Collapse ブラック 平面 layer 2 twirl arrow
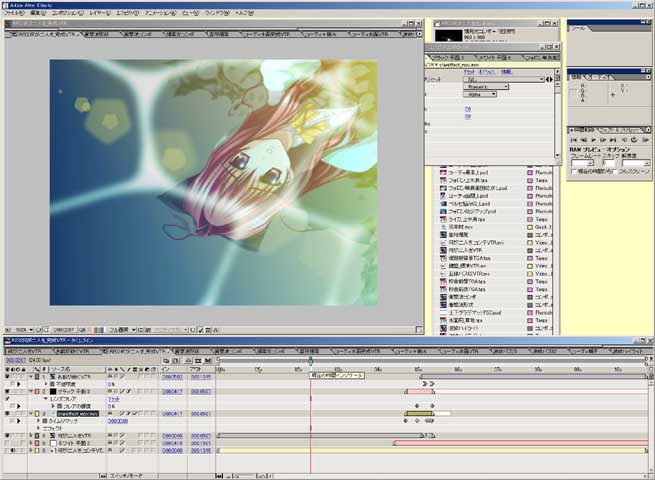Viewport: 655px width, 480px height. 31,392
